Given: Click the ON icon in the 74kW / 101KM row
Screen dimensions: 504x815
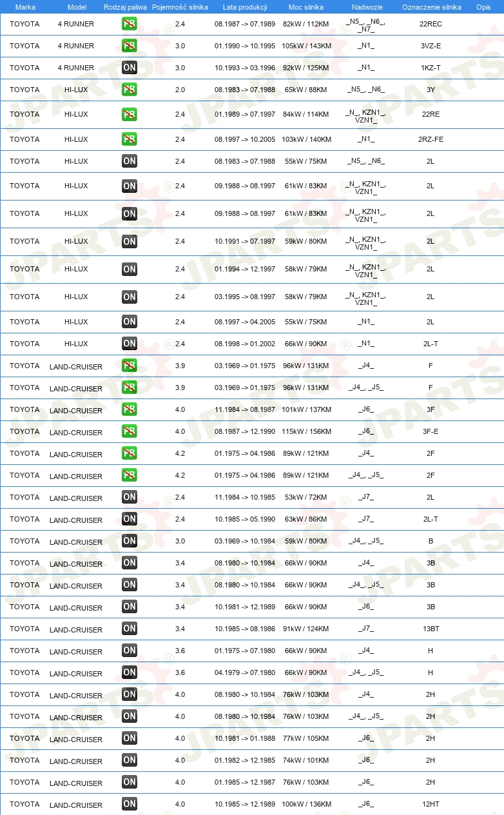Looking at the screenshot, I should 129,760.
